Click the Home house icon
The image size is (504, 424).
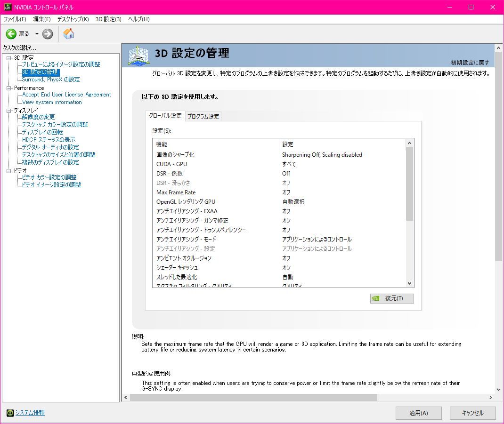pos(68,34)
